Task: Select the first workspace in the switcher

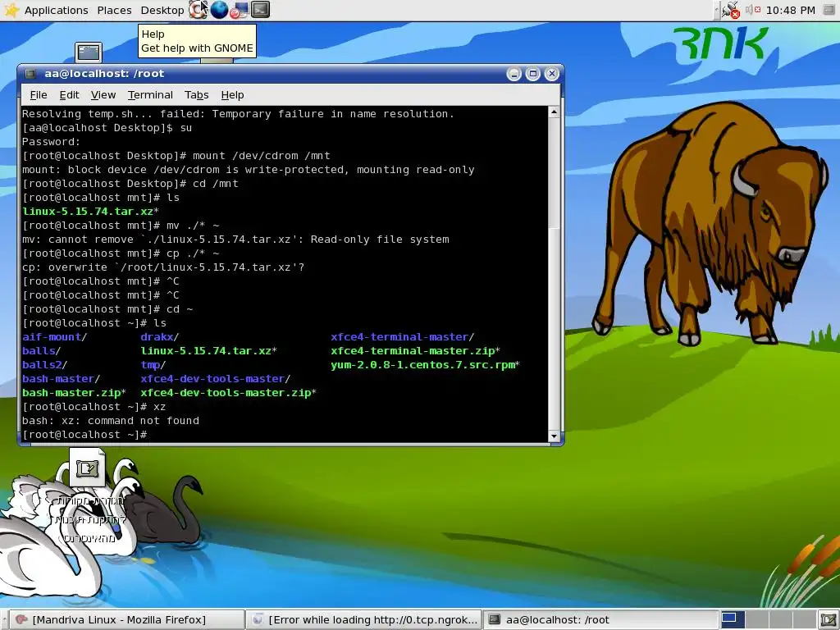Action: tap(733, 620)
